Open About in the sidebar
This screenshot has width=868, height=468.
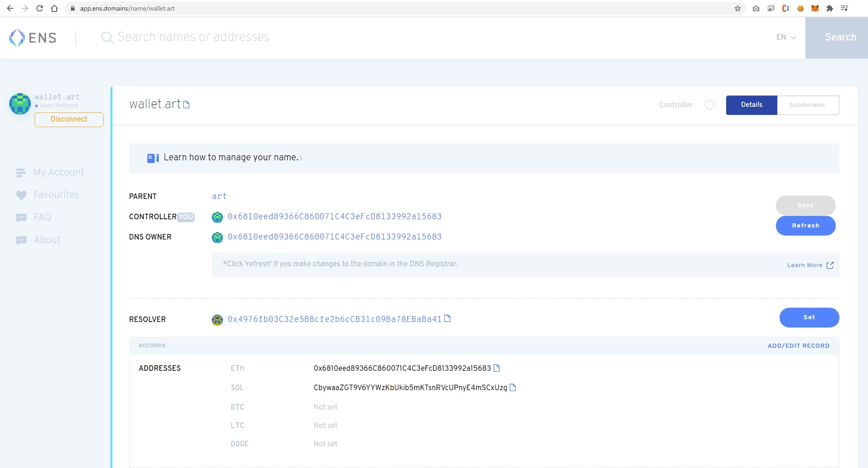[38, 240]
